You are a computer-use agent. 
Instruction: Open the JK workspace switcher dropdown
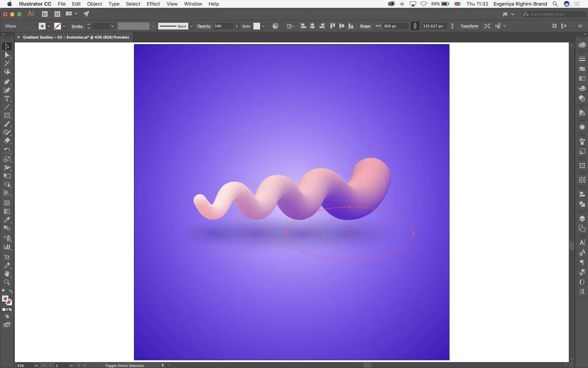pyautogui.click(x=509, y=14)
